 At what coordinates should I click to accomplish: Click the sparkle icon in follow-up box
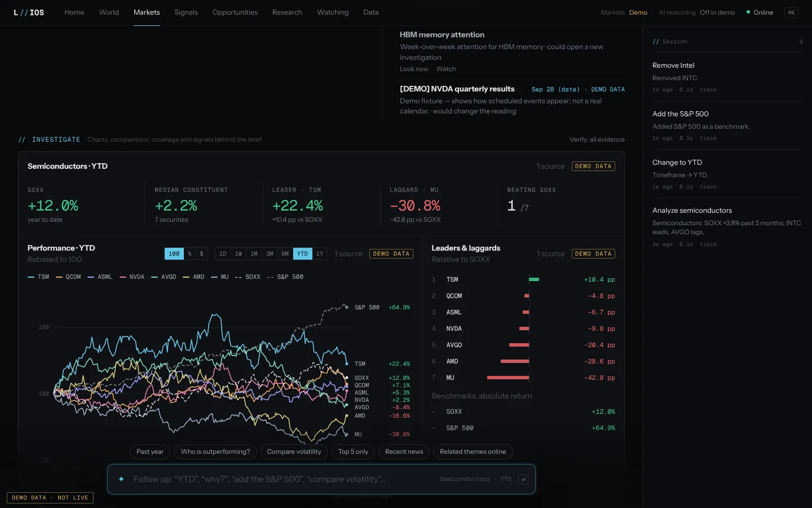[x=121, y=479]
